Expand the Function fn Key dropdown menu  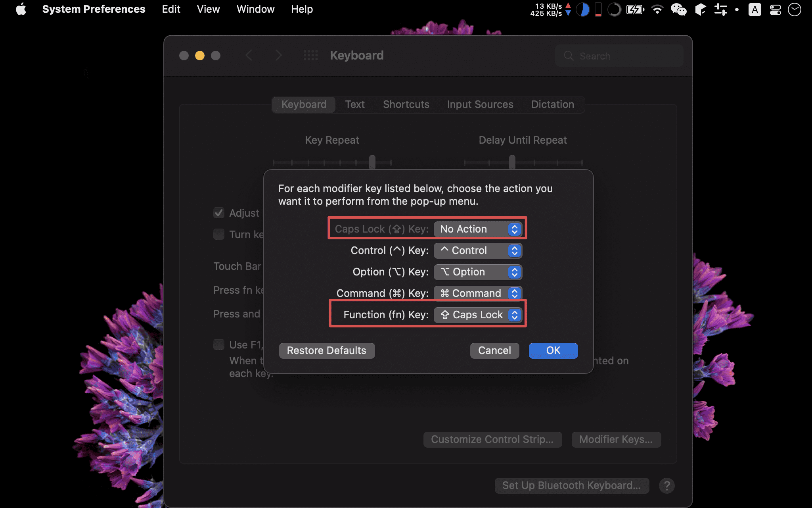[478, 315]
